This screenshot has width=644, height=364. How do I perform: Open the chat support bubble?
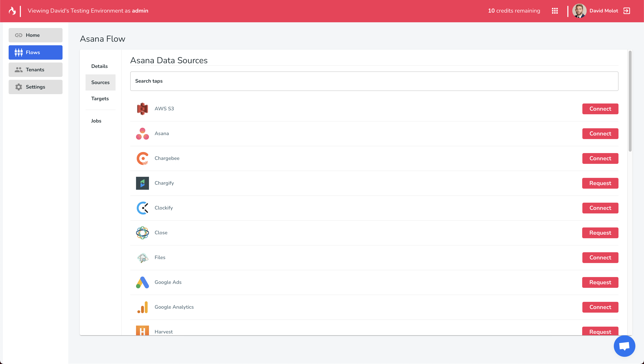pyautogui.click(x=624, y=346)
